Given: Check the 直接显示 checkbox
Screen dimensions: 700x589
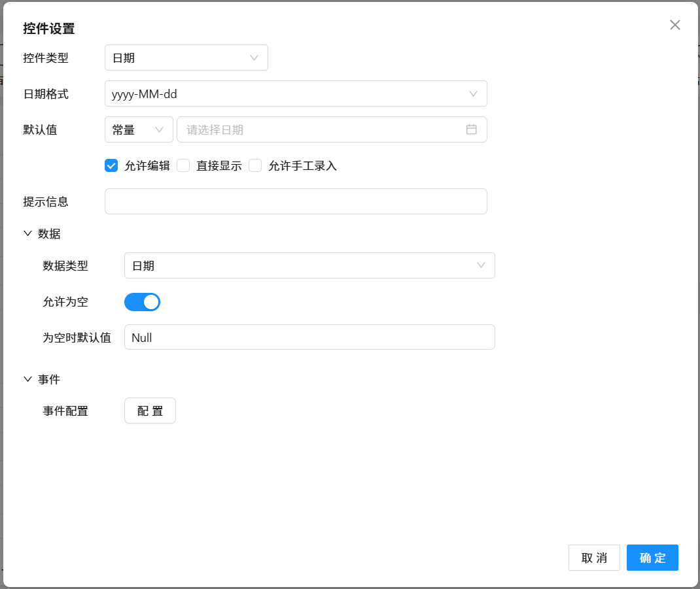Looking at the screenshot, I should tap(183, 165).
